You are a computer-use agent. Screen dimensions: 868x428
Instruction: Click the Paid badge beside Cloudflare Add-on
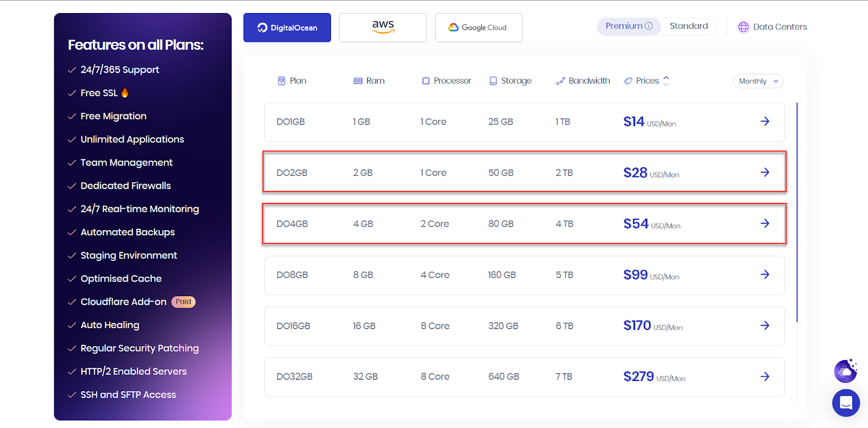point(183,302)
